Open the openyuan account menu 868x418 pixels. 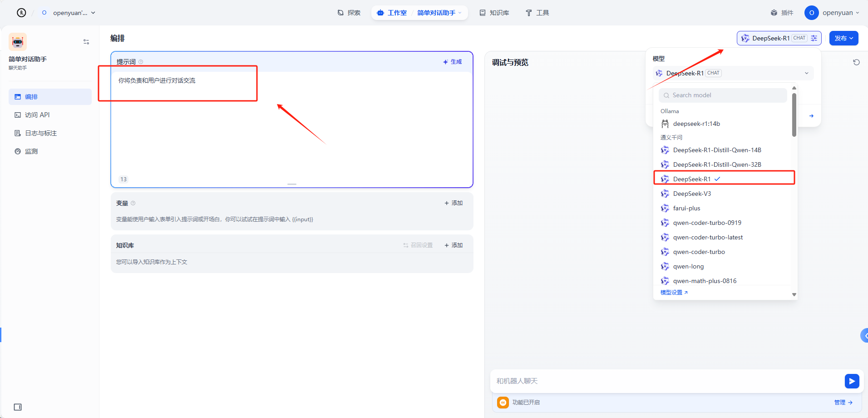pos(832,13)
